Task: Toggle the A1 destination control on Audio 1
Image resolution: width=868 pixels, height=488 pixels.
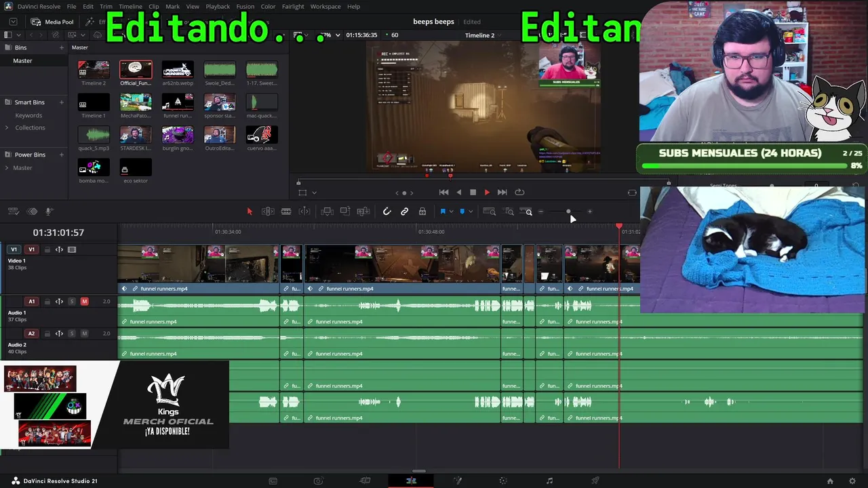Action: tap(31, 301)
